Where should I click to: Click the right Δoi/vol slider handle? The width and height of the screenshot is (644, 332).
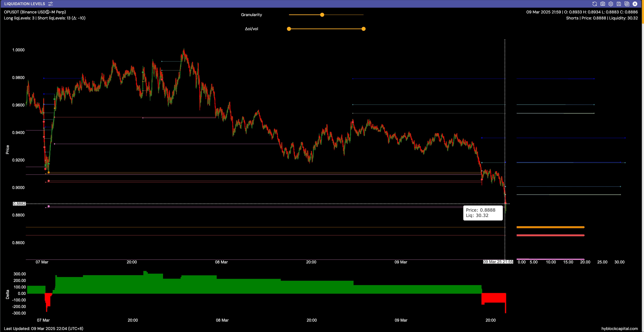coord(363,29)
